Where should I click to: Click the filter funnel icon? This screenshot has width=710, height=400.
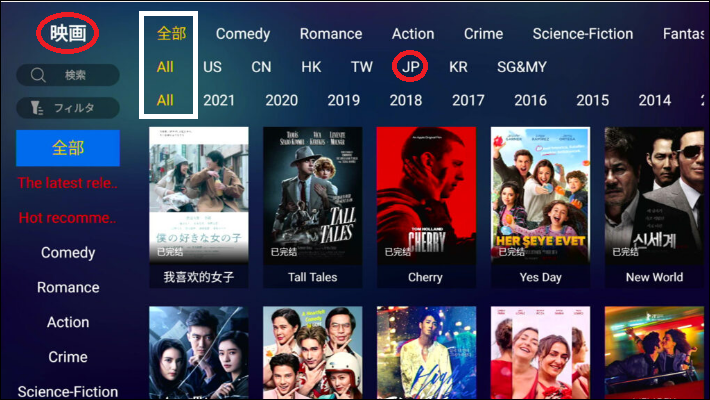pyautogui.click(x=37, y=108)
